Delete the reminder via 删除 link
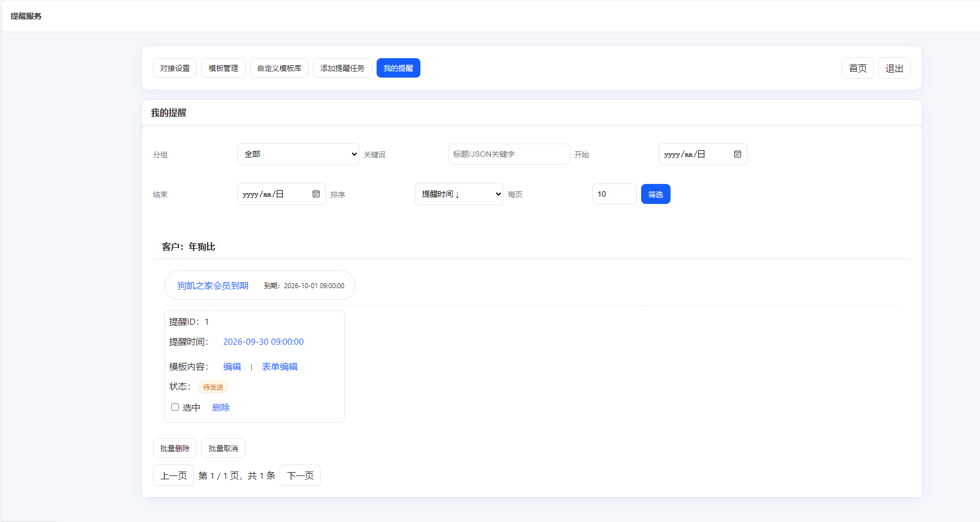980x522 pixels. [221, 407]
